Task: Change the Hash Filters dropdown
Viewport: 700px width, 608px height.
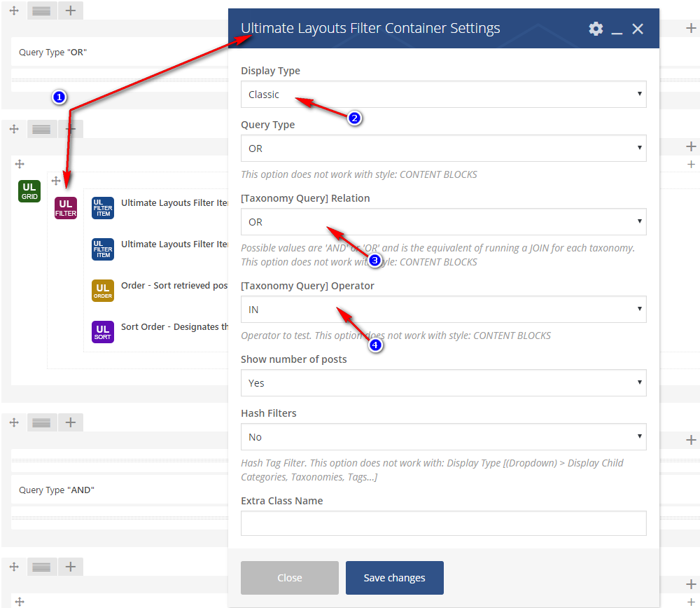Action: coord(443,437)
